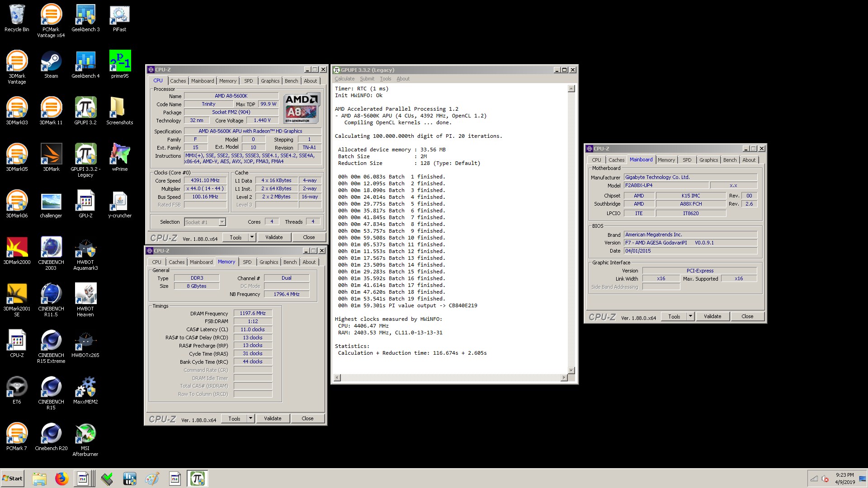The width and height of the screenshot is (868, 488).
Task: Open PCMark Vantage x64 shortcut
Action: pyautogui.click(x=51, y=21)
